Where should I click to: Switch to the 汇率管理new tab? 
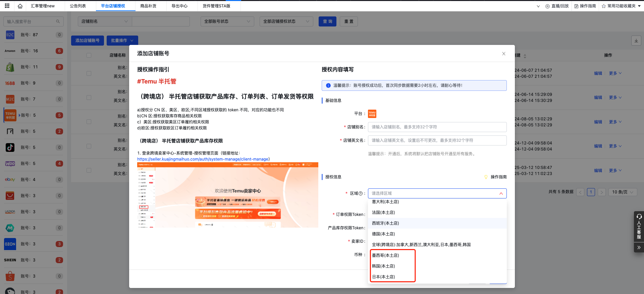43,6
